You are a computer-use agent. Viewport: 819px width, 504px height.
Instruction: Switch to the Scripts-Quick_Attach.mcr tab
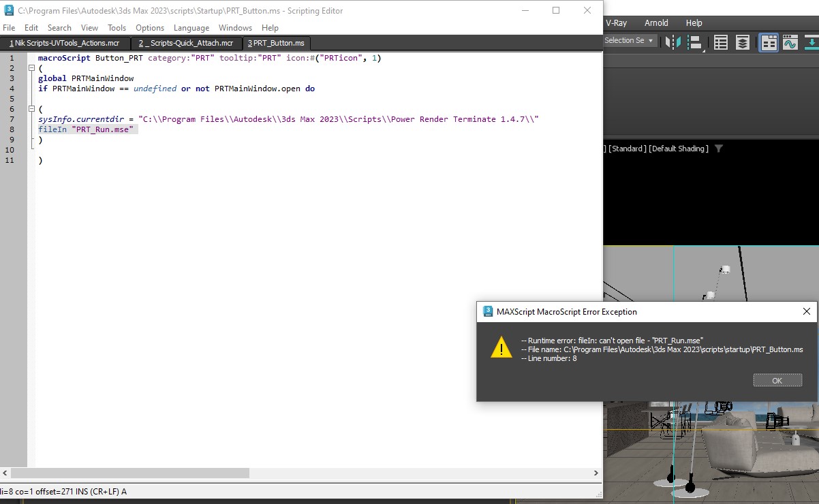coord(185,43)
